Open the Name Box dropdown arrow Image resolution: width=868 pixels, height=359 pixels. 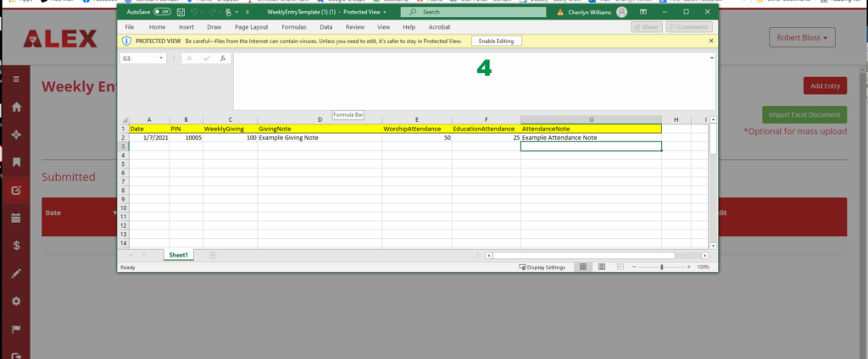pyautogui.click(x=161, y=58)
